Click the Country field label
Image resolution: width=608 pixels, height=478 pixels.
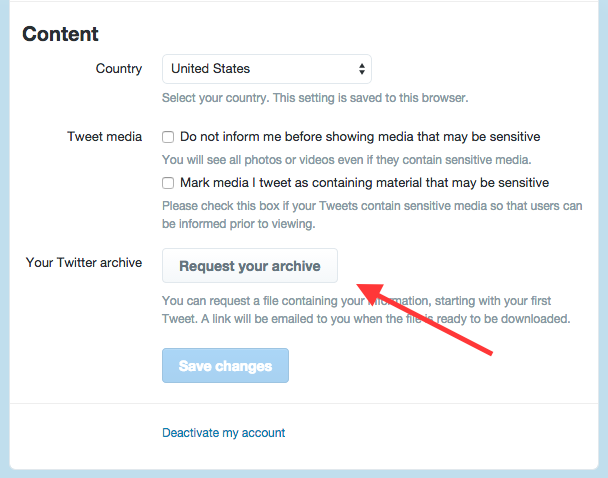pos(119,69)
